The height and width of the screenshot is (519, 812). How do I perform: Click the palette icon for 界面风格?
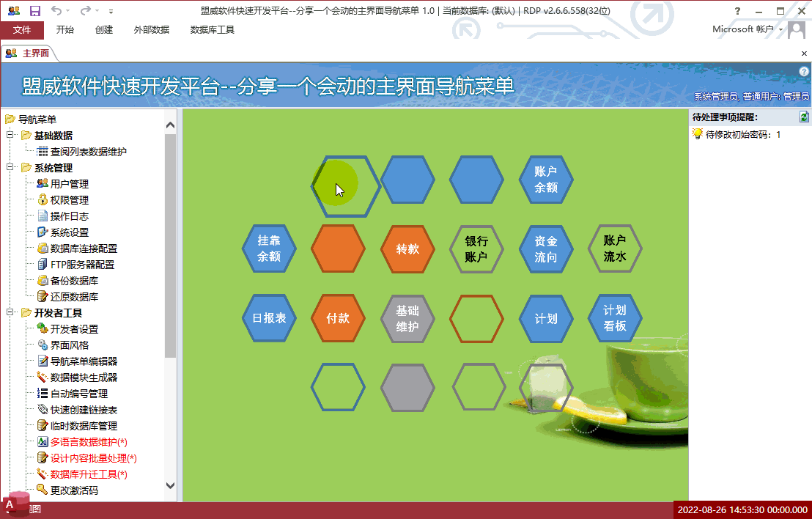[x=43, y=345]
